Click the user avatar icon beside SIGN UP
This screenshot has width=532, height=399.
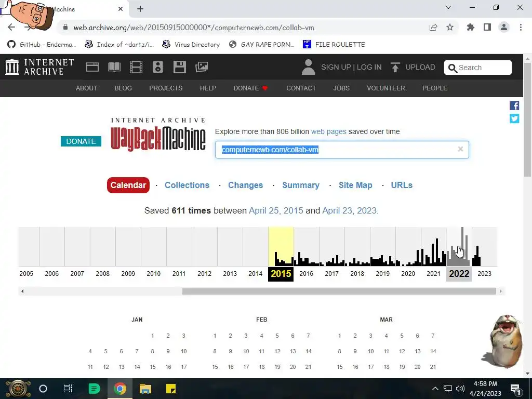[x=308, y=67]
